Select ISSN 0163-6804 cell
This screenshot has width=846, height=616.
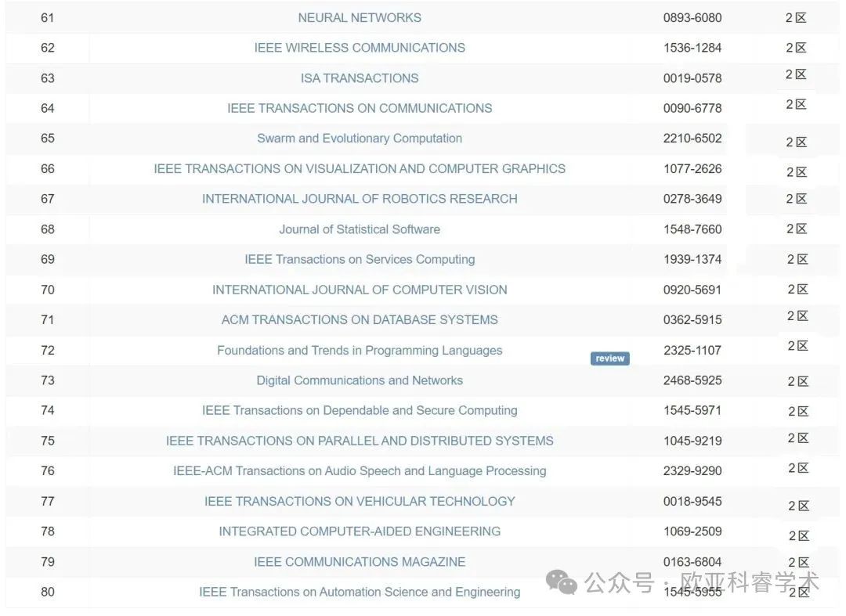tap(692, 561)
